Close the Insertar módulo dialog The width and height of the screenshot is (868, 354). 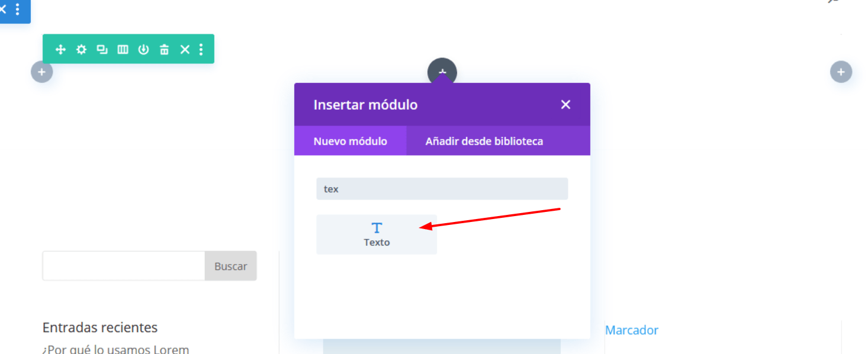pyautogui.click(x=565, y=104)
